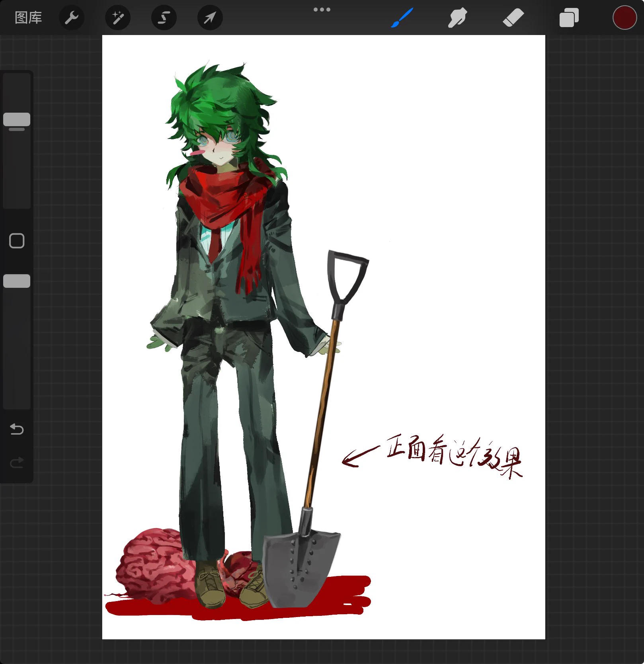This screenshot has width=644, height=664.
Task: Tap the three dots at top center
Action: click(322, 10)
